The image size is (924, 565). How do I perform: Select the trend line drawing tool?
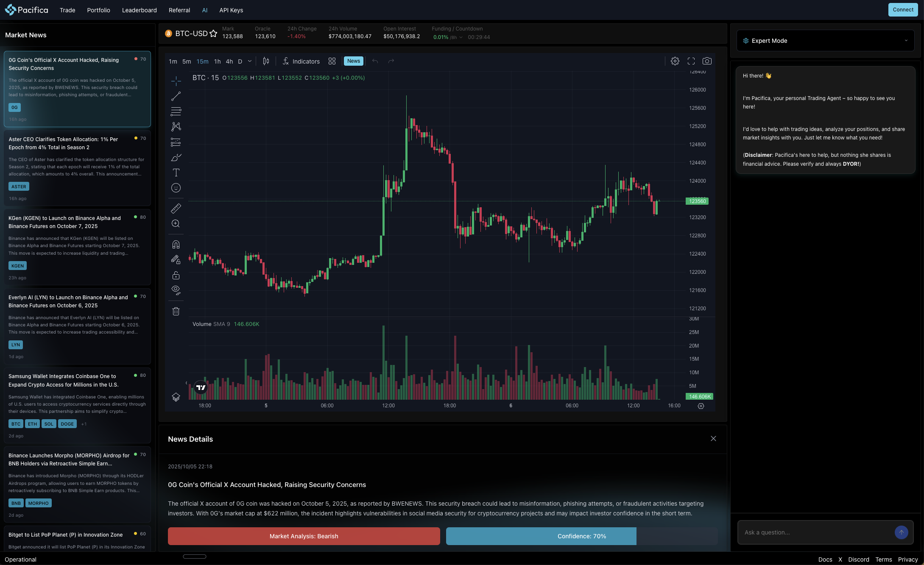pyautogui.click(x=176, y=97)
